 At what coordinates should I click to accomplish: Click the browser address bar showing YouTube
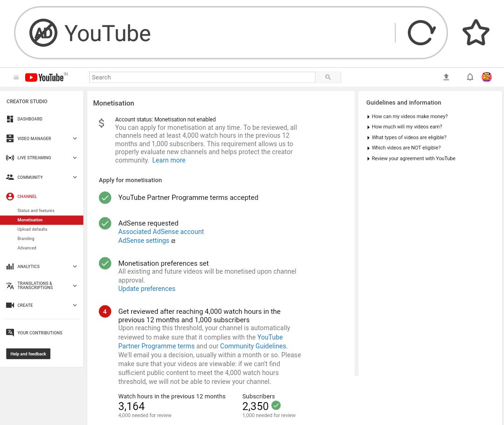click(231, 33)
